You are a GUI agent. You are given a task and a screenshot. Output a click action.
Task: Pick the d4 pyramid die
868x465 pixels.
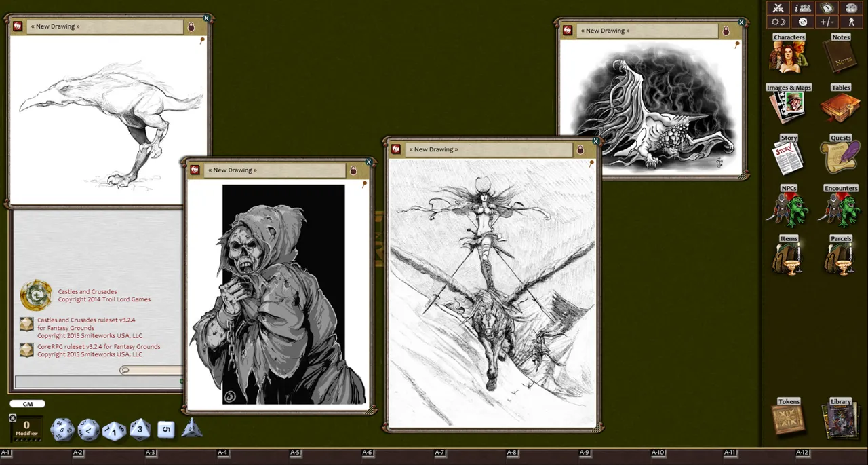point(191,428)
